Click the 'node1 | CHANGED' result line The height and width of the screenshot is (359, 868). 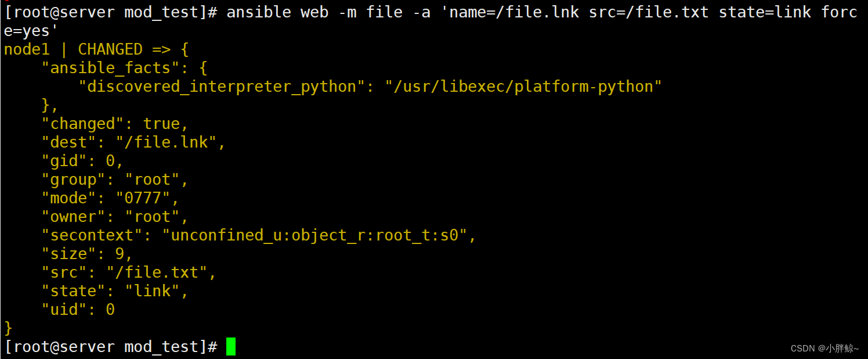click(x=73, y=49)
